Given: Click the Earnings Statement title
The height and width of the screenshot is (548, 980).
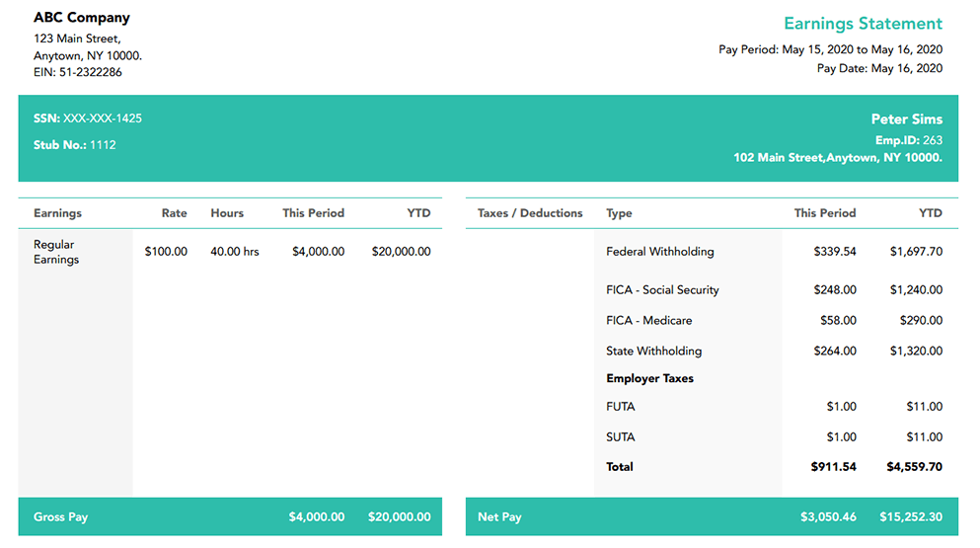Looking at the screenshot, I should click(863, 24).
